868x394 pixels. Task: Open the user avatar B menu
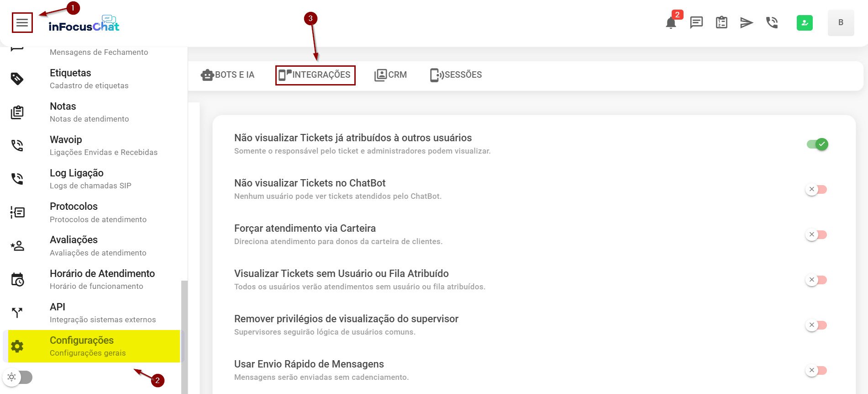pyautogui.click(x=841, y=23)
